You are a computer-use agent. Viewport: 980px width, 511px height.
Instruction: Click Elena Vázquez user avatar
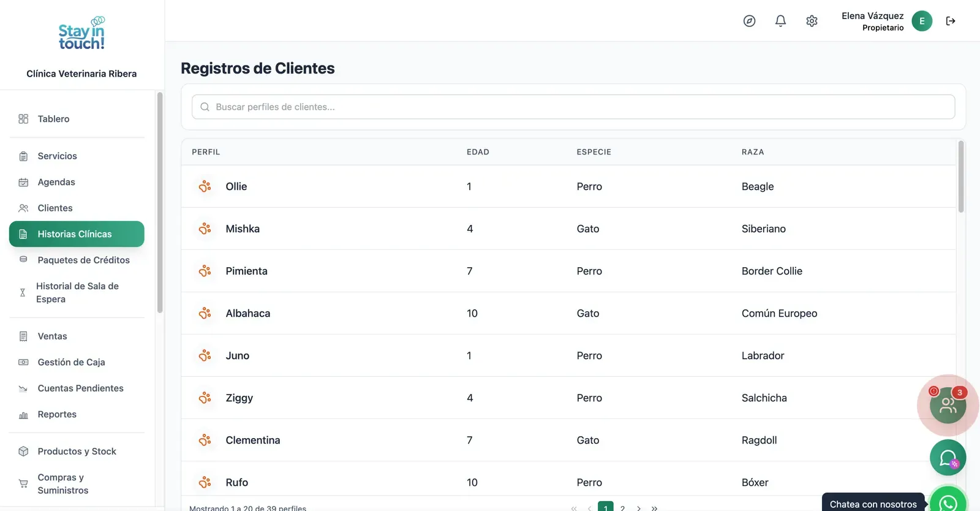922,21
